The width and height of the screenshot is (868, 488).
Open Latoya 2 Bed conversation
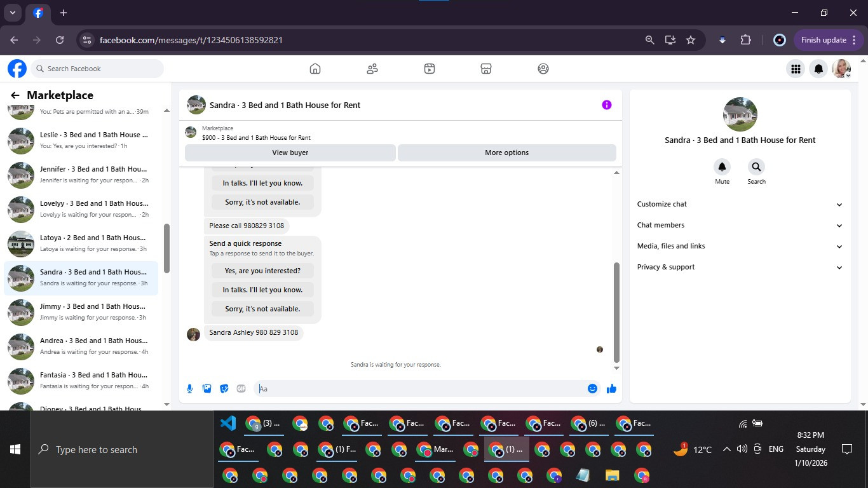click(81, 243)
